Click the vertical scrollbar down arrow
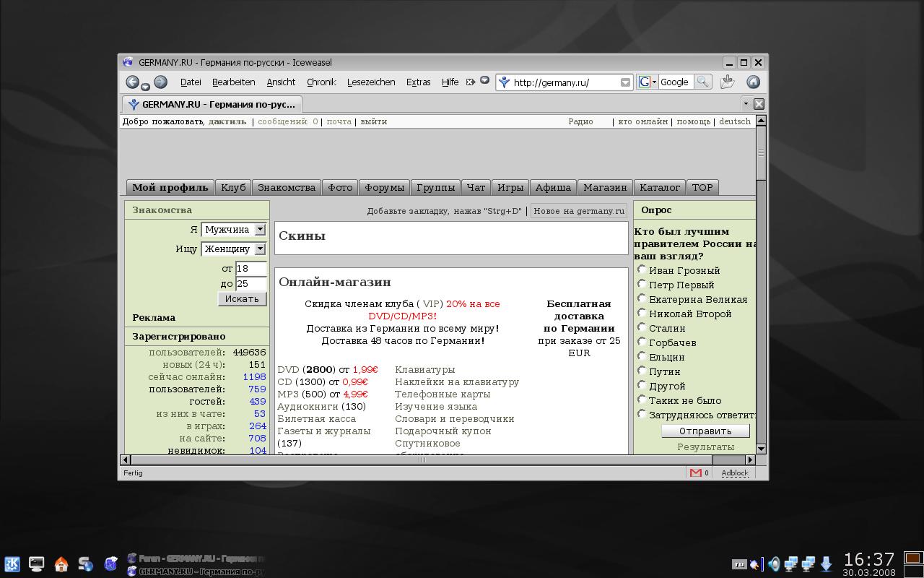This screenshot has height=578, width=924. click(x=761, y=449)
